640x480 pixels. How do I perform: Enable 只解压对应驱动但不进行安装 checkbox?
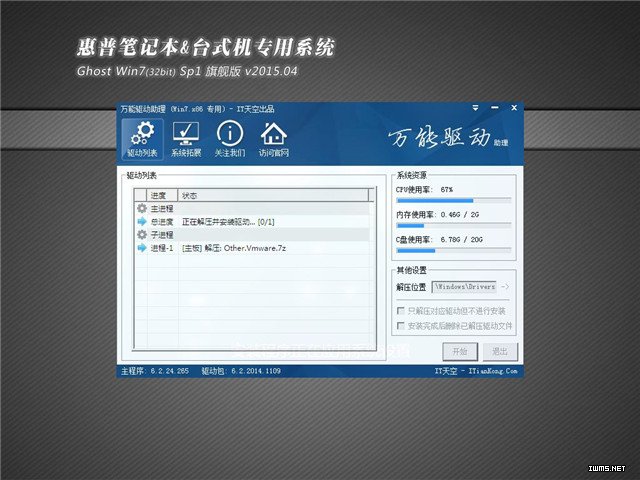click(401, 311)
